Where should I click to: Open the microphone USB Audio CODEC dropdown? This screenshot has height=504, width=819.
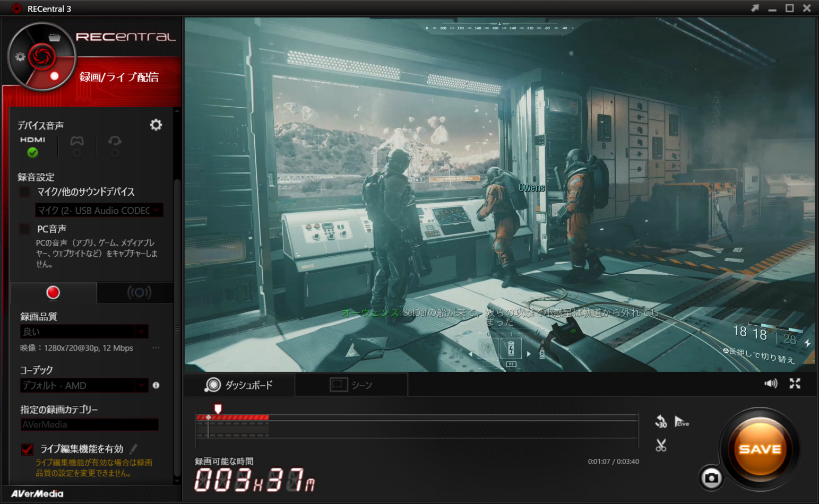pos(99,211)
